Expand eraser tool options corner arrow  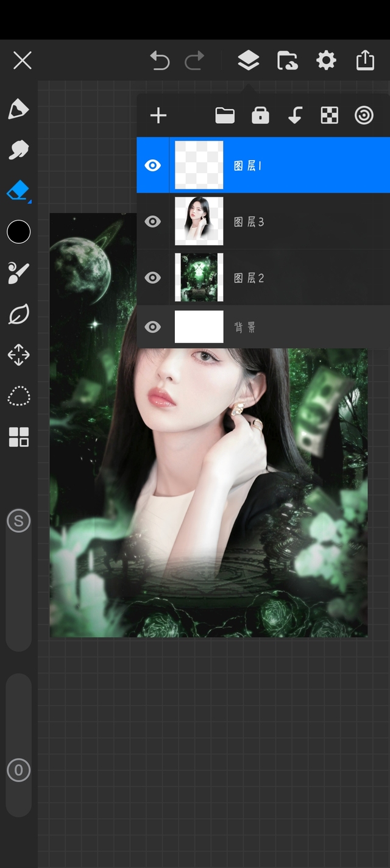click(x=29, y=201)
